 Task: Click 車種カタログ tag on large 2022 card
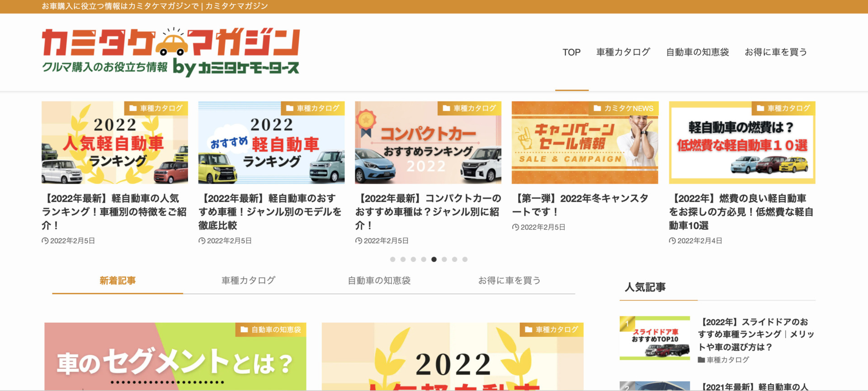[x=552, y=329]
